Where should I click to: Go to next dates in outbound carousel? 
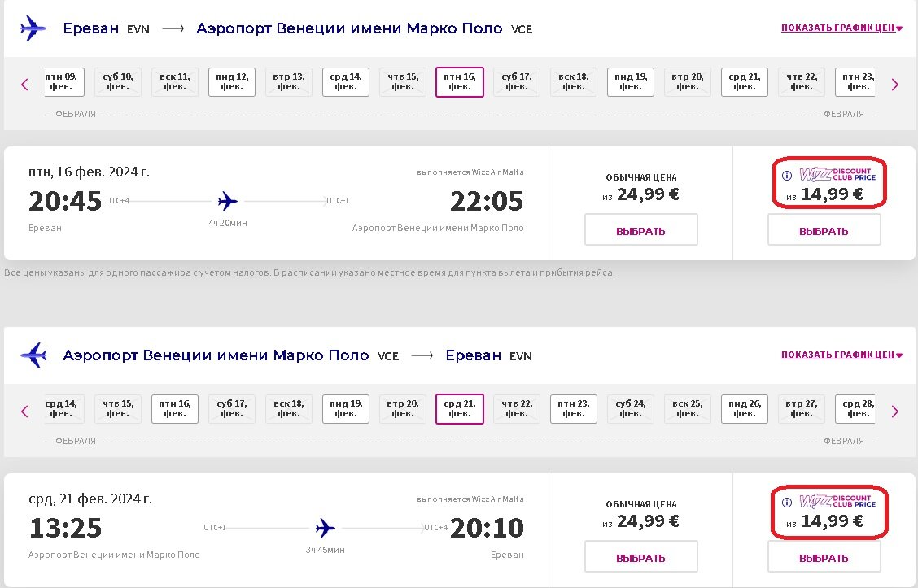(894, 85)
